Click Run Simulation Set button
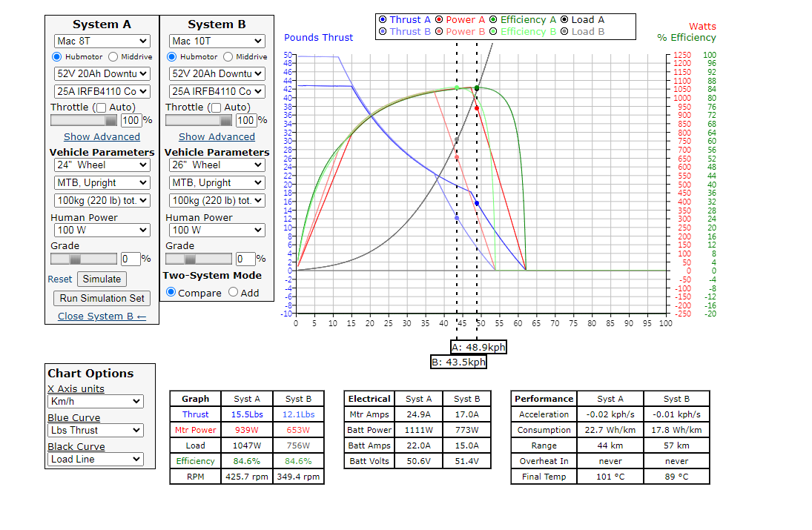The width and height of the screenshot is (812, 530). (x=102, y=298)
